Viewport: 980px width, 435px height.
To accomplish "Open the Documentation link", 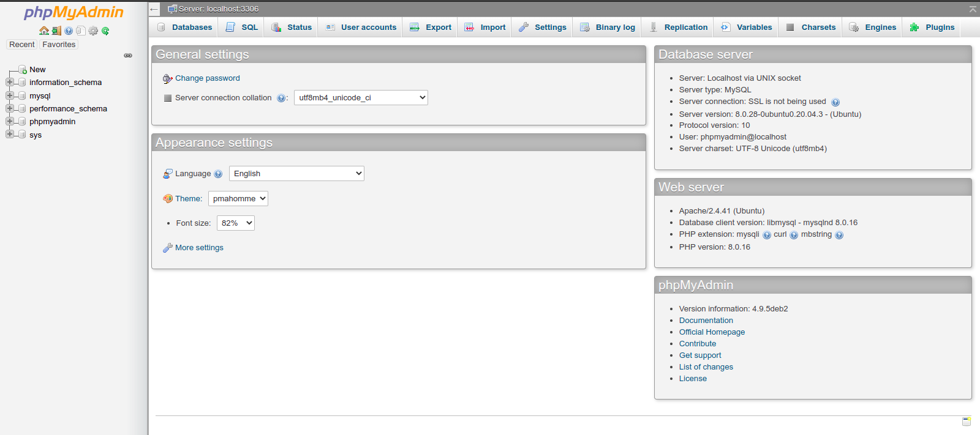I will tap(706, 321).
